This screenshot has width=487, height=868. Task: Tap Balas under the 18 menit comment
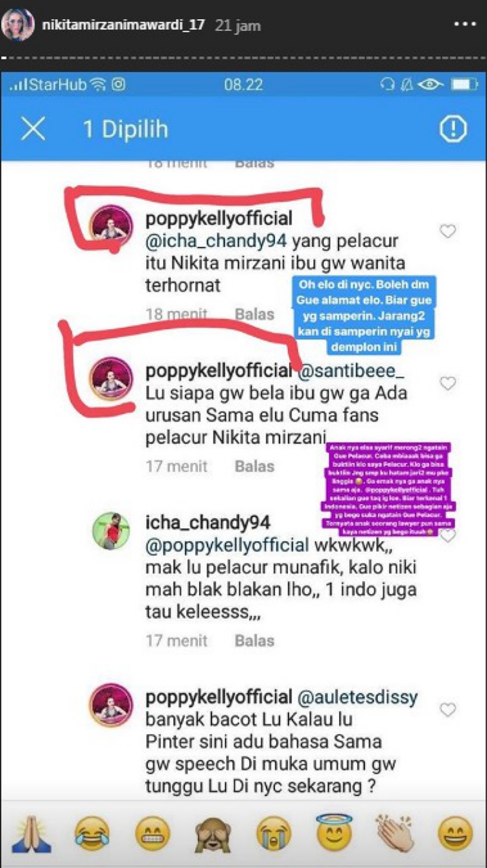click(254, 314)
